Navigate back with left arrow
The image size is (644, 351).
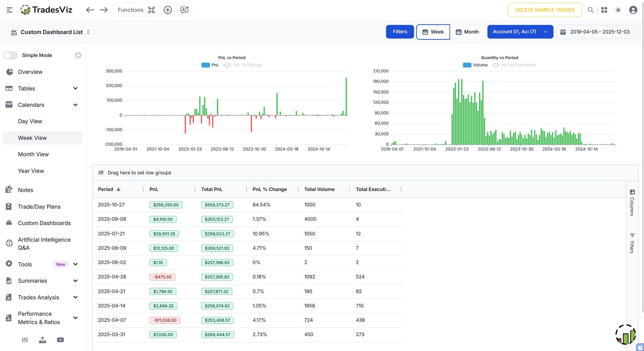[90, 10]
